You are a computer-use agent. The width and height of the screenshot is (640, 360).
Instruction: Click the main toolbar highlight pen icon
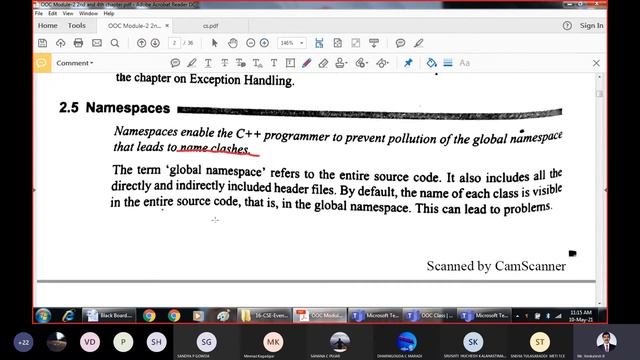418,43
